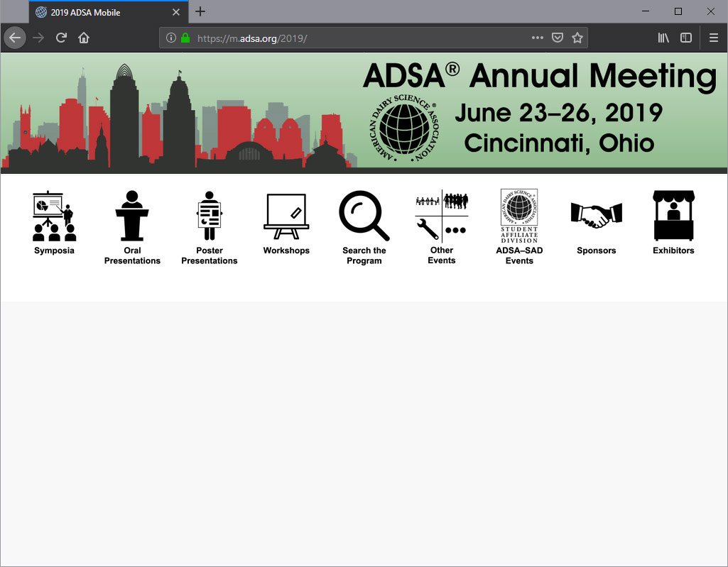The width and height of the screenshot is (728, 567).
Task: Close the browser window
Action: (710, 11)
